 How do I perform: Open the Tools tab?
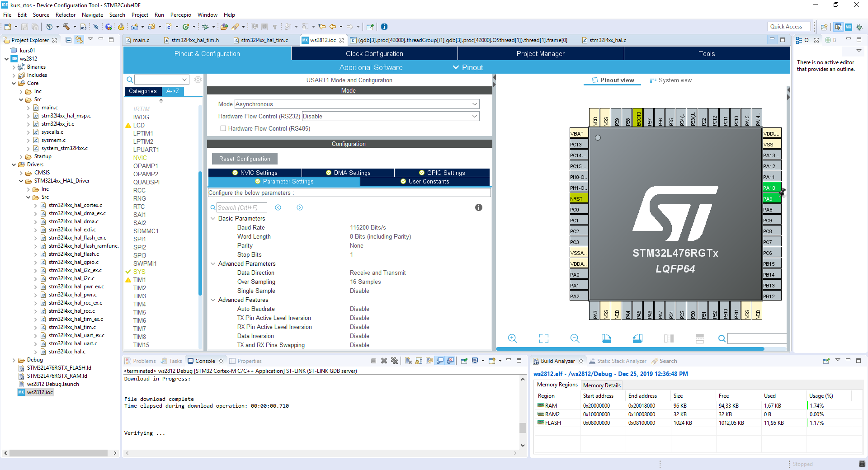[707, 53]
